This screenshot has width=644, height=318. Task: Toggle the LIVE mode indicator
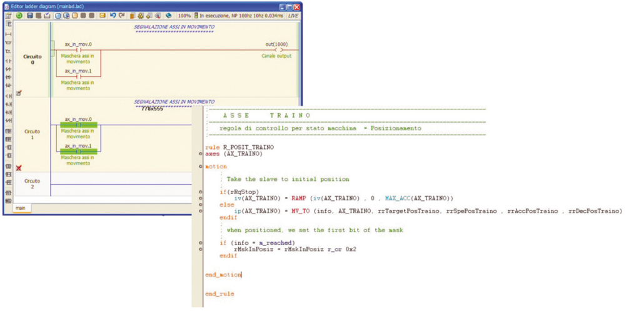click(293, 16)
